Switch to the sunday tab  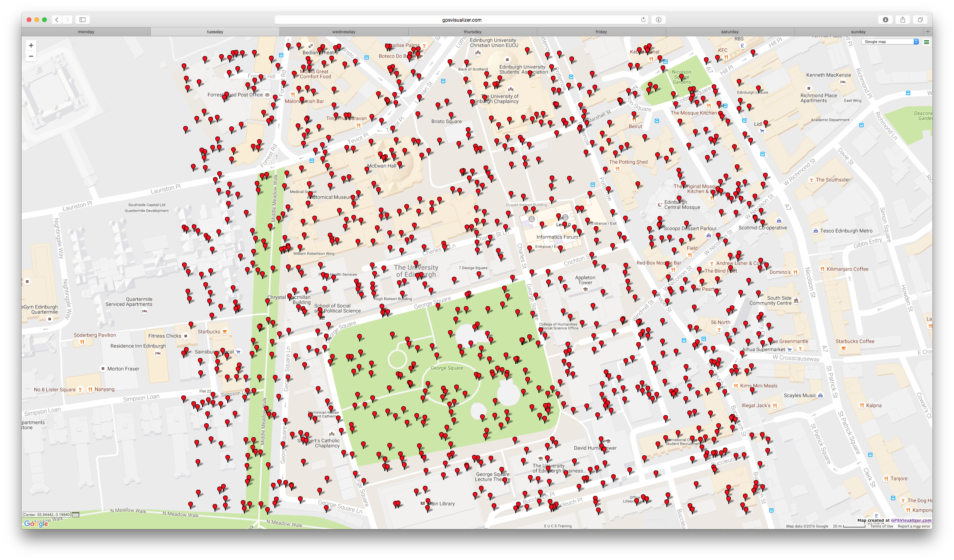[859, 32]
